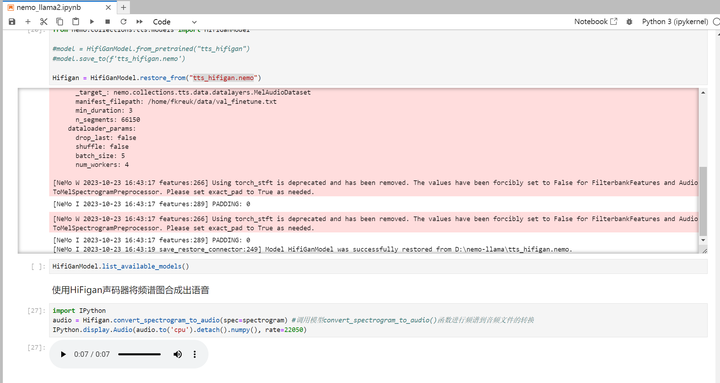Copy the selected cell
720x383 pixels.
point(60,22)
